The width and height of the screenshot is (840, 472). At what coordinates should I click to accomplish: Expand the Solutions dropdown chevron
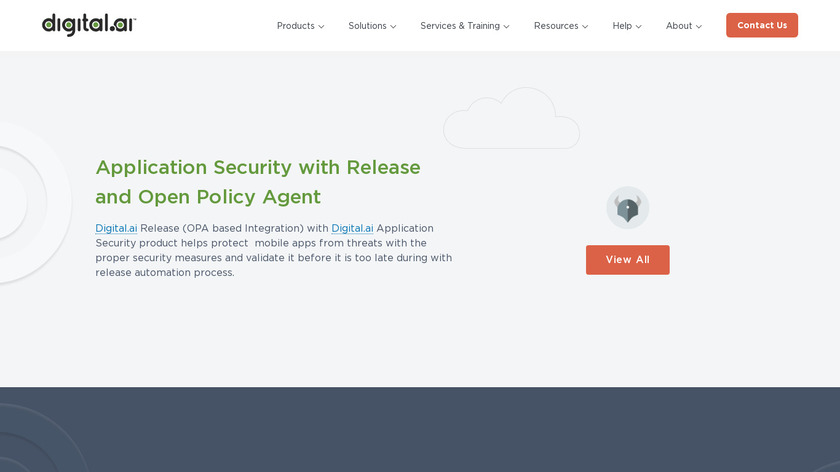click(393, 26)
